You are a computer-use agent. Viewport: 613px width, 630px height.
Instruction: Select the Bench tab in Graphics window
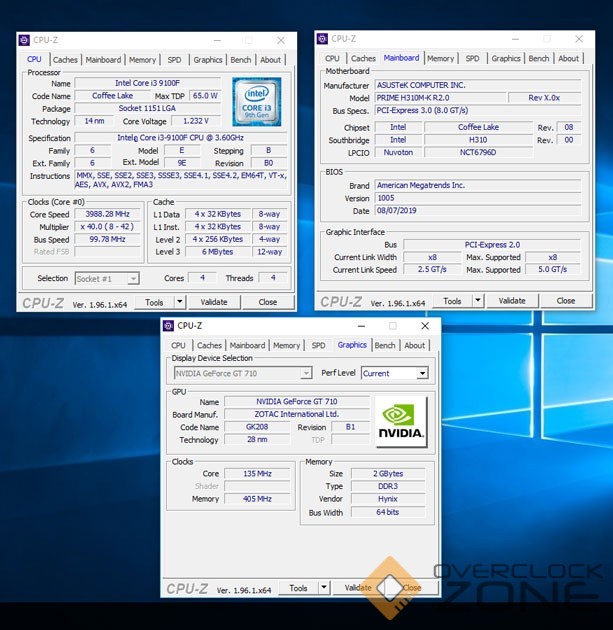[x=385, y=346]
